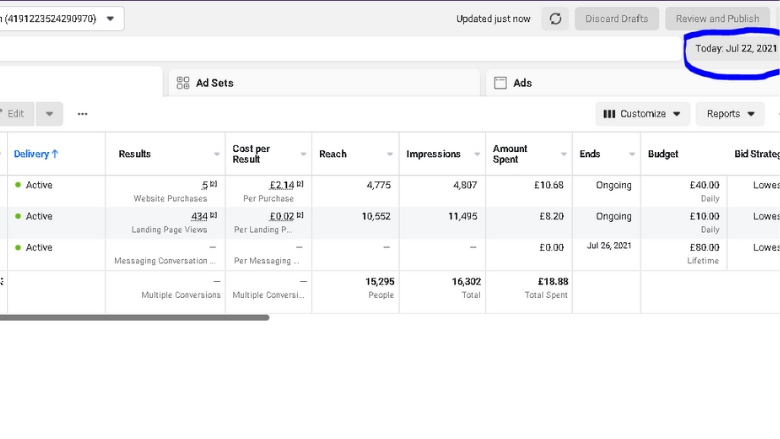Open the dropdown arrow beside Edit
The width and height of the screenshot is (780, 439).
(x=49, y=114)
